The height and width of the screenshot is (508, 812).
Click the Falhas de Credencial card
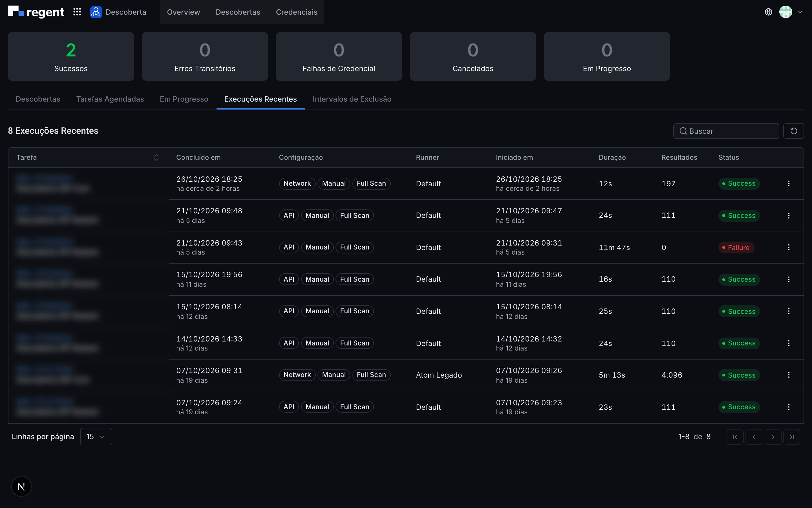coord(339,56)
